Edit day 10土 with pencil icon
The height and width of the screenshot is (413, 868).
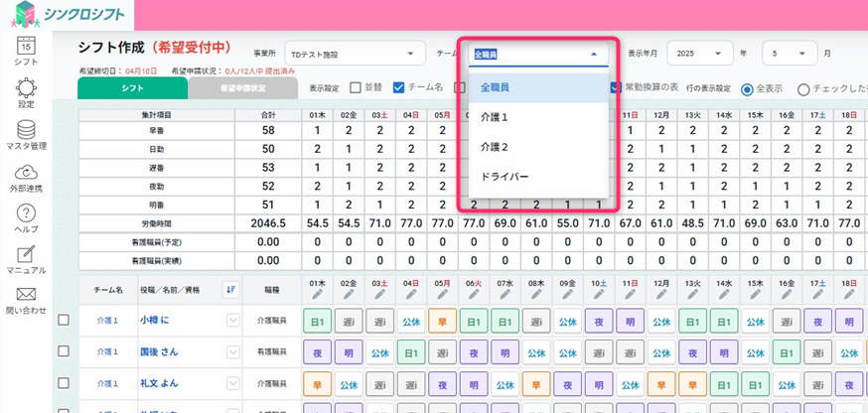tap(599, 294)
